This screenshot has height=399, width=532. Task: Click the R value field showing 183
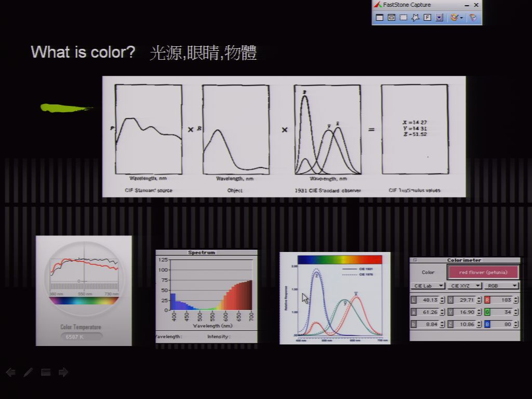click(502, 300)
